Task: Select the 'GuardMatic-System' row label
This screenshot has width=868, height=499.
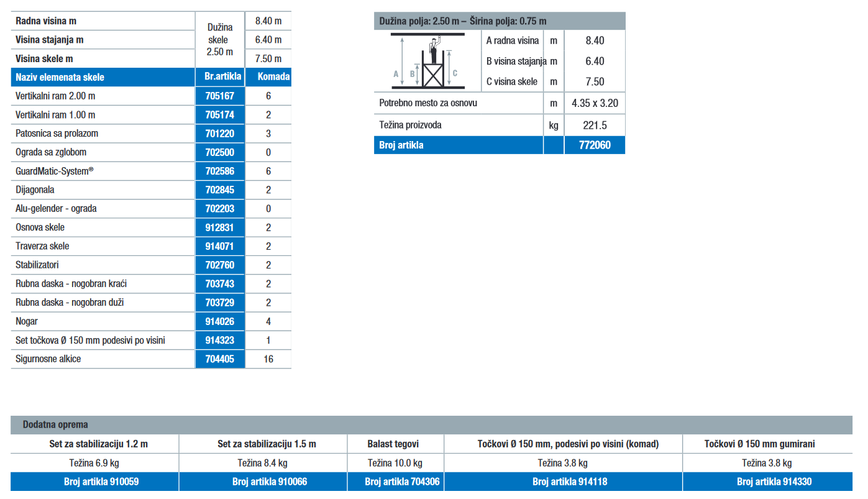Action: click(54, 172)
